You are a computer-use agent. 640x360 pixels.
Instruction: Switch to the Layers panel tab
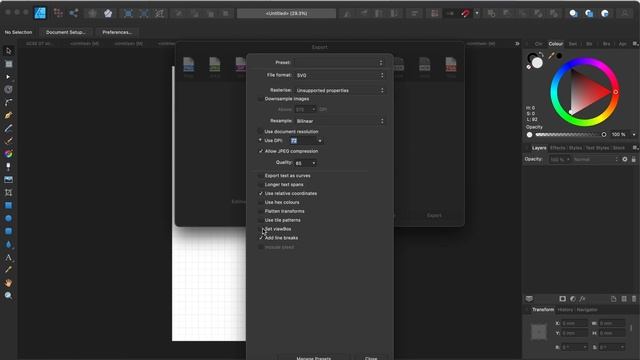(x=539, y=148)
